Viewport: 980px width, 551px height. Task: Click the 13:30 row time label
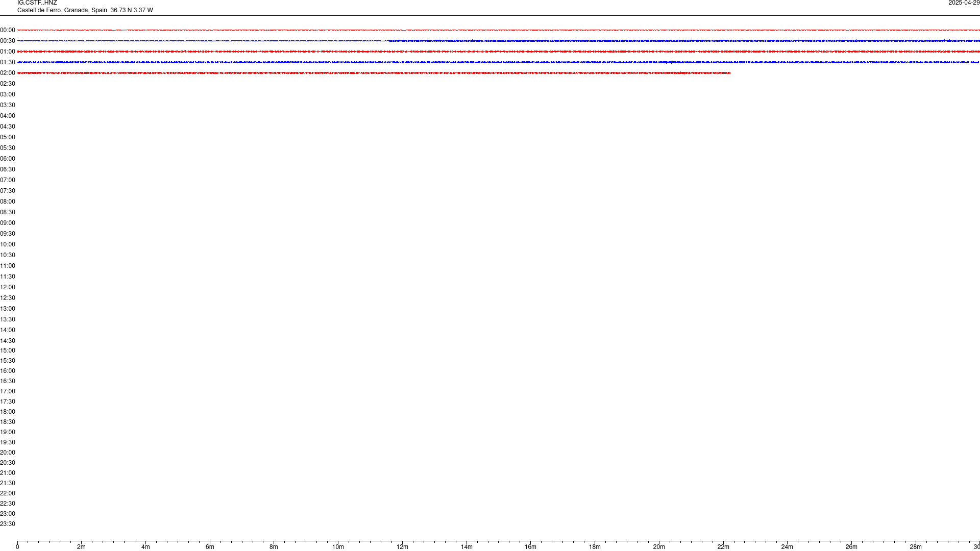coord(8,319)
